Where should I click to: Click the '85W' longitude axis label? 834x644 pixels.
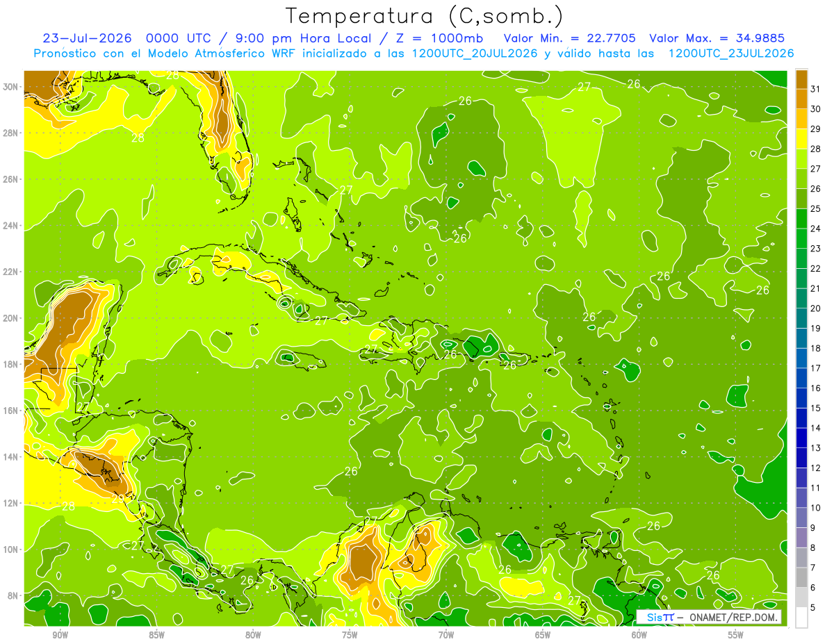(156, 635)
